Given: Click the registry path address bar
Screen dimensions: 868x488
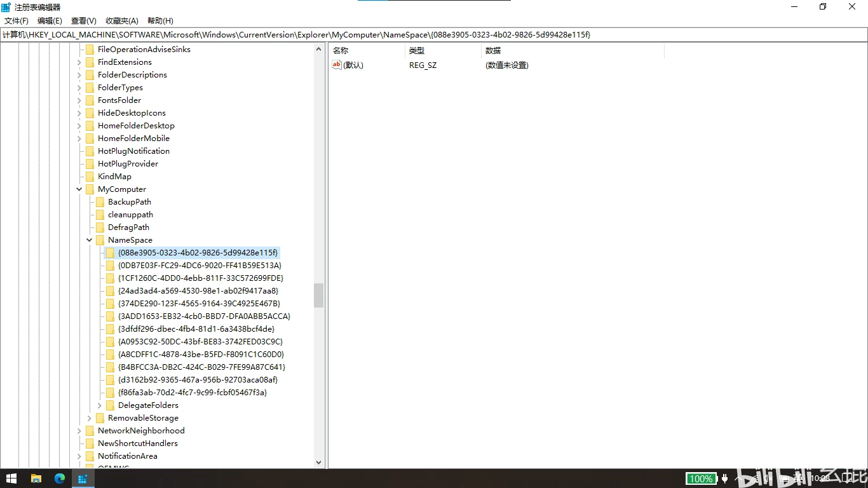Looking at the screenshot, I should click(x=434, y=35).
